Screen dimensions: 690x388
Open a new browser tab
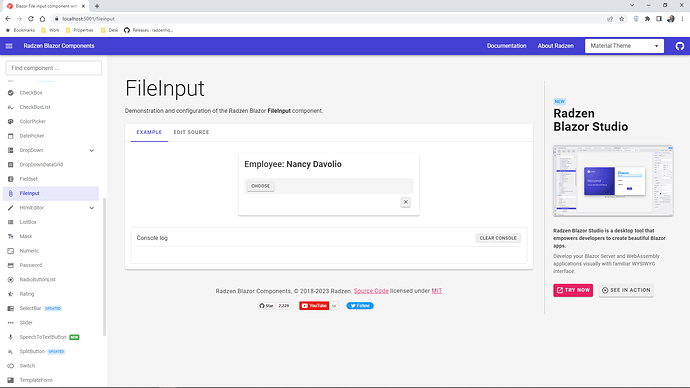click(x=97, y=6)
